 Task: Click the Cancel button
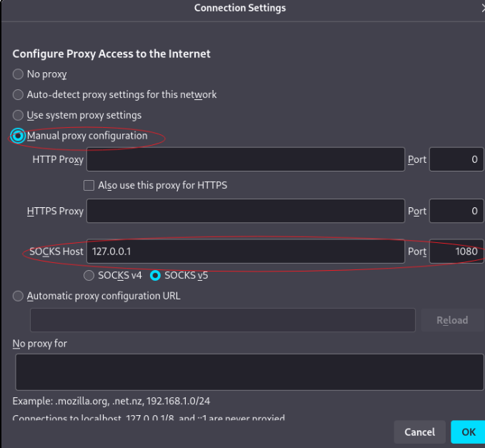tap(420, 432)
